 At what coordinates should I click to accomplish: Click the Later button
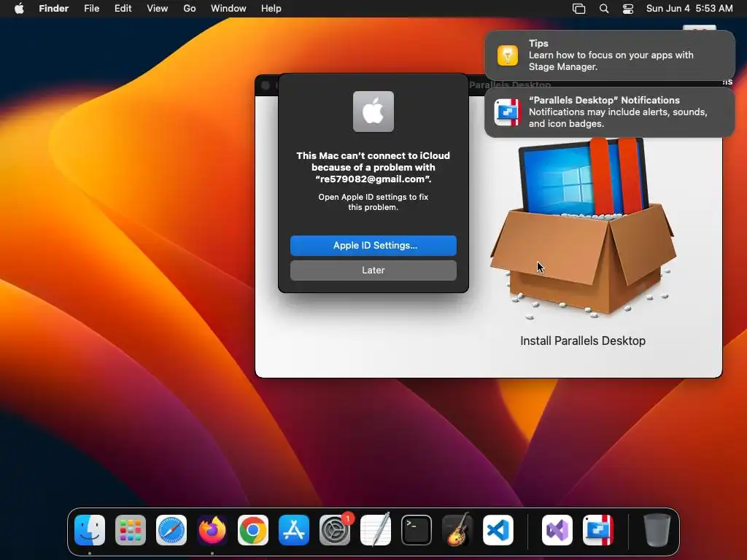(373, 270)
